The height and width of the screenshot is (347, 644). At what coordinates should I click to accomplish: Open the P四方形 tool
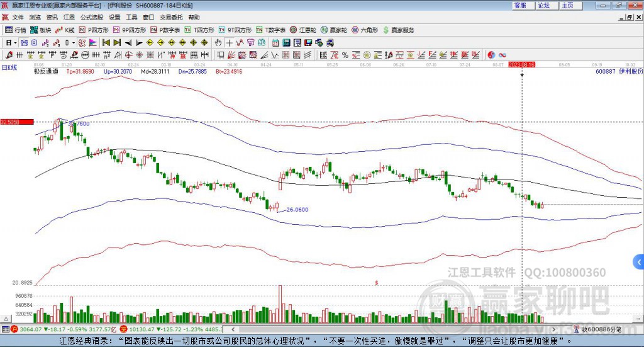coord(94,30)
